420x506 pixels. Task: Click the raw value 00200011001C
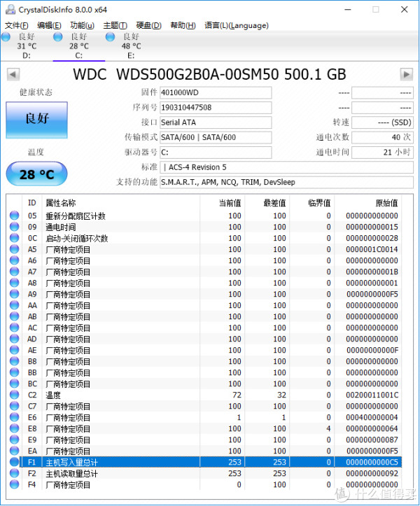pos(372,395)
